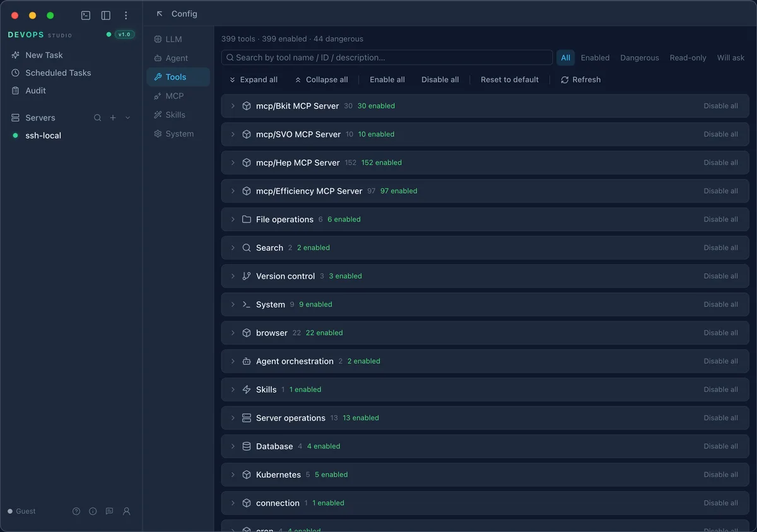
Task: Open the help question mark icon
Action: tap(76, 511)
